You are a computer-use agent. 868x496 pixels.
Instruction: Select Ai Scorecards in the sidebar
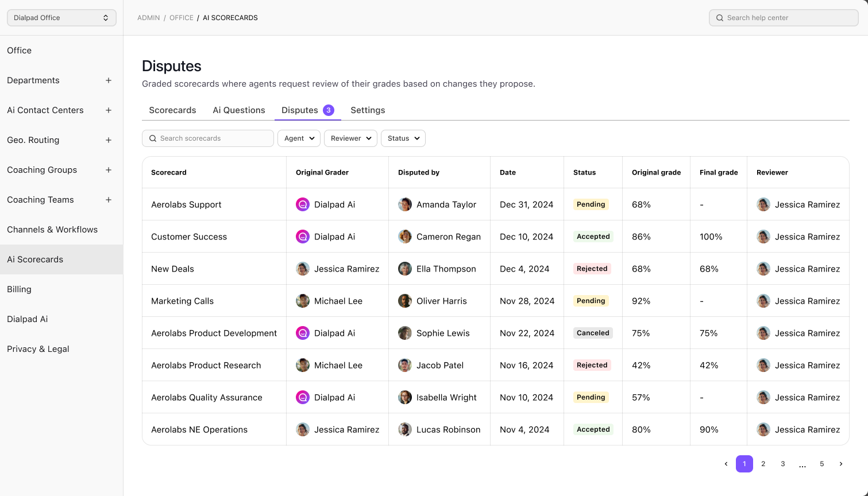click(61, 259)
